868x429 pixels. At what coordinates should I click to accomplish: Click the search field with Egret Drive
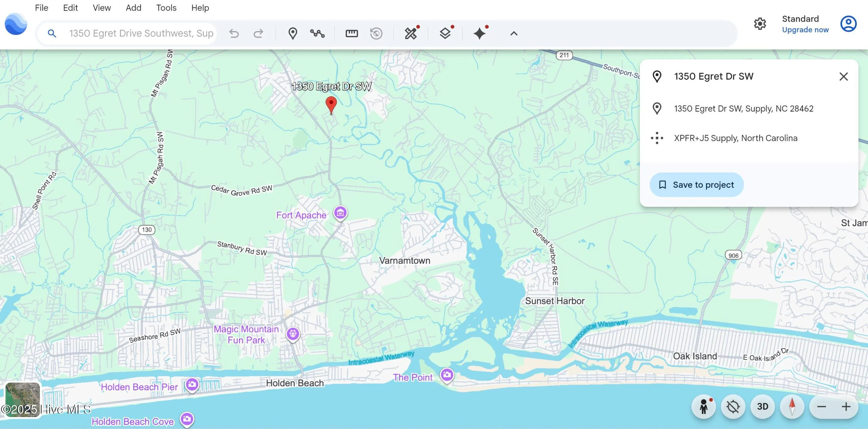click(141, 33)
